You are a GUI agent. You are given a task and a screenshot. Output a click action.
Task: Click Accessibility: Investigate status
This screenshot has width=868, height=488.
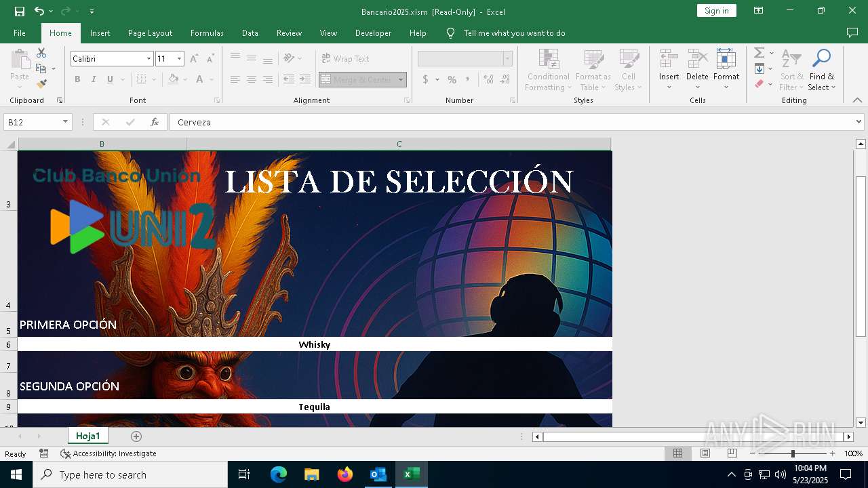108,453
